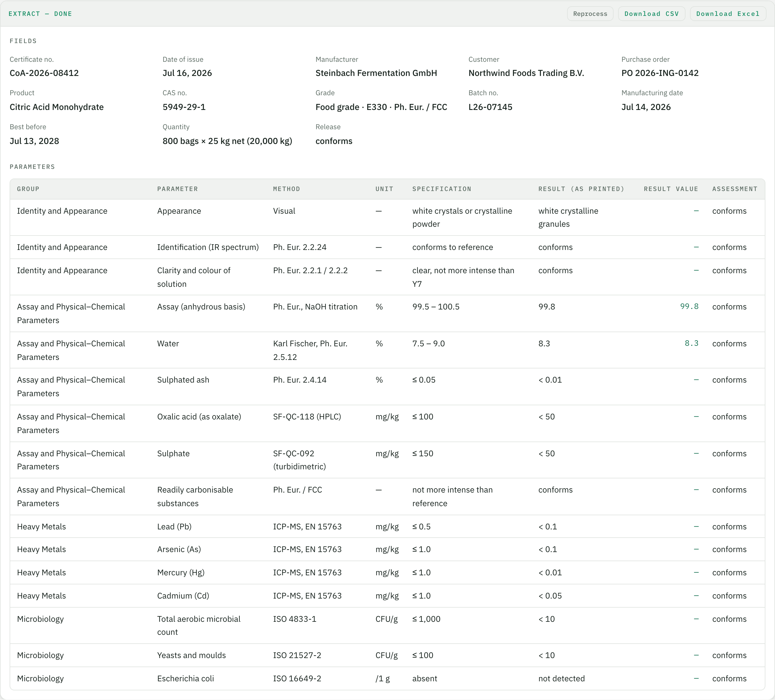Click product name Citric Acid Monohydrate
Viewport: 775px width, 700px height.
pos(57,107)
